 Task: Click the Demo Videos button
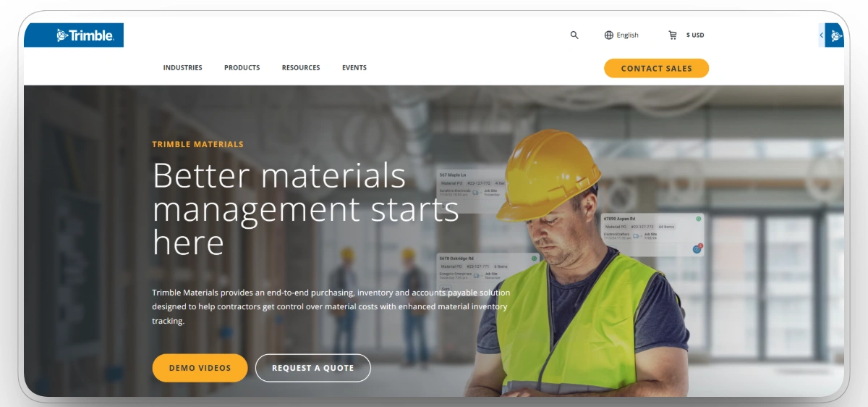point(200,368)
